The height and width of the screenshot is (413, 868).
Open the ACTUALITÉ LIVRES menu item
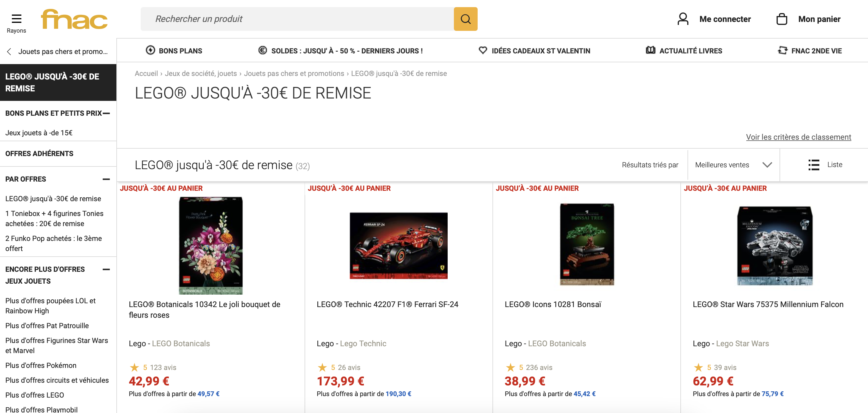(690, 50)
